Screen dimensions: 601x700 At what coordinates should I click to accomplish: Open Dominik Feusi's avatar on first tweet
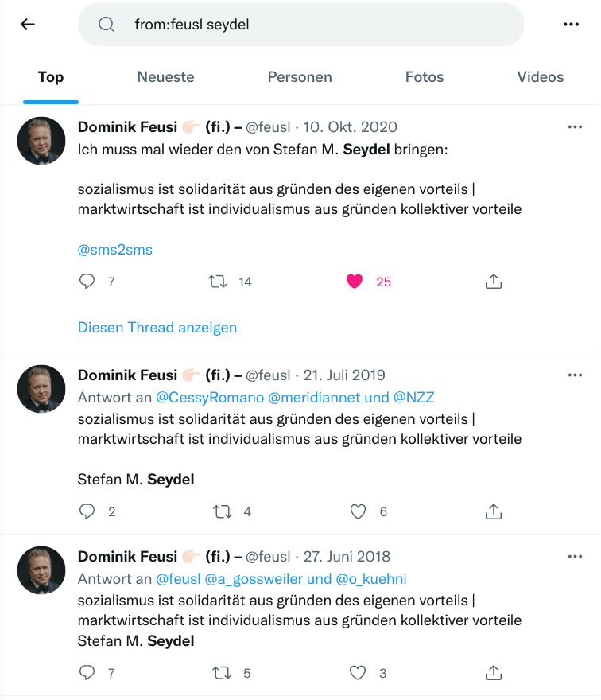(41, 141)
